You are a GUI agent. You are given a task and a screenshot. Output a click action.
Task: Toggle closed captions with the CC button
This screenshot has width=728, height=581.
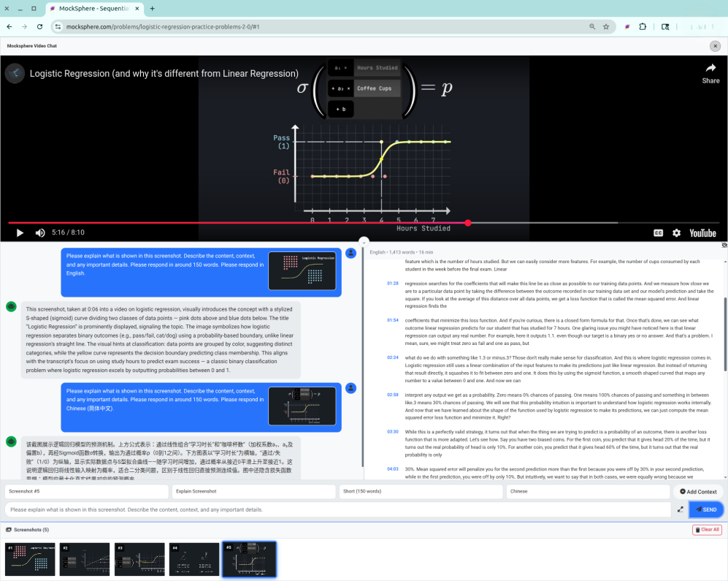[x=658, y=232]
